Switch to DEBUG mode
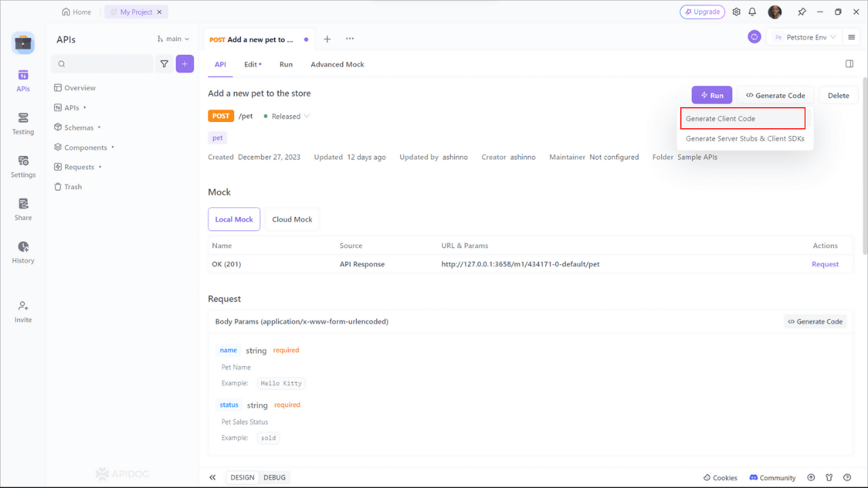 (x=275, y=477)
